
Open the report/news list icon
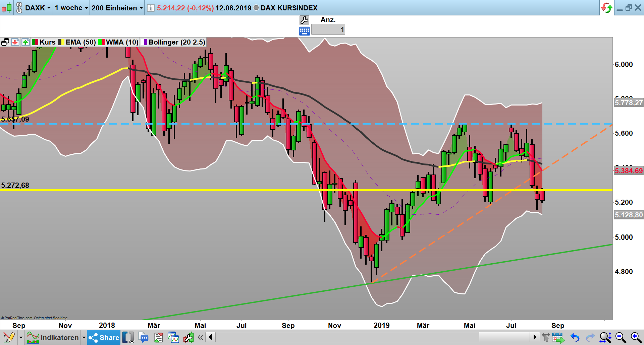158,337
